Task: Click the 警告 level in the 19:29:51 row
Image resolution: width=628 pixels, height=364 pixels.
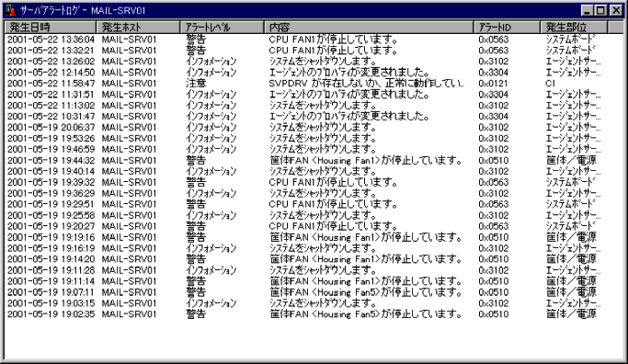Action: coord(196,204)
